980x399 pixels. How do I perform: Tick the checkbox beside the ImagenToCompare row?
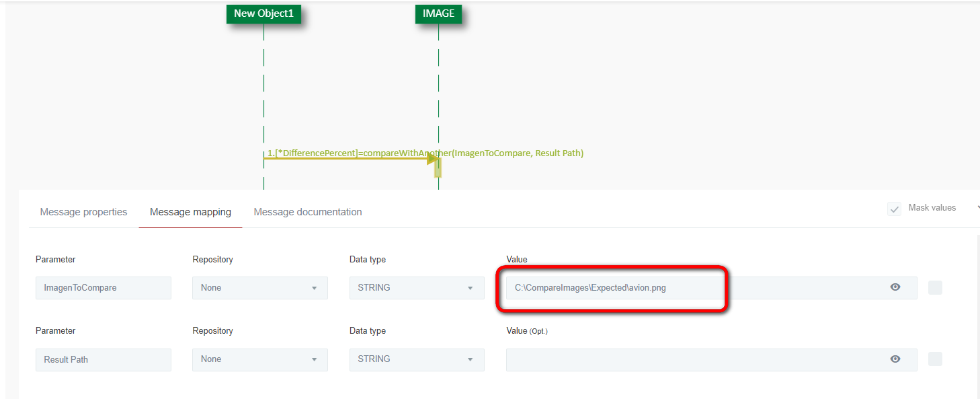coord(935,288)
